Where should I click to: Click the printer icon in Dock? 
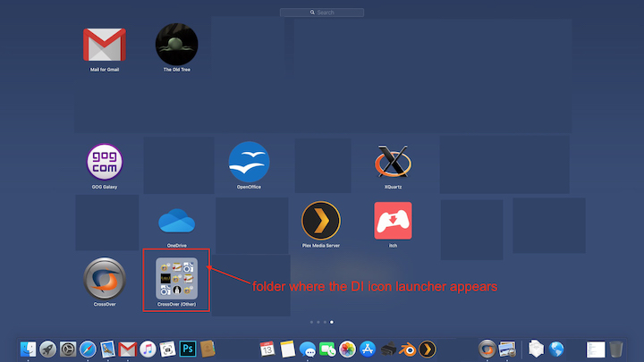click(x=387, y=349)
